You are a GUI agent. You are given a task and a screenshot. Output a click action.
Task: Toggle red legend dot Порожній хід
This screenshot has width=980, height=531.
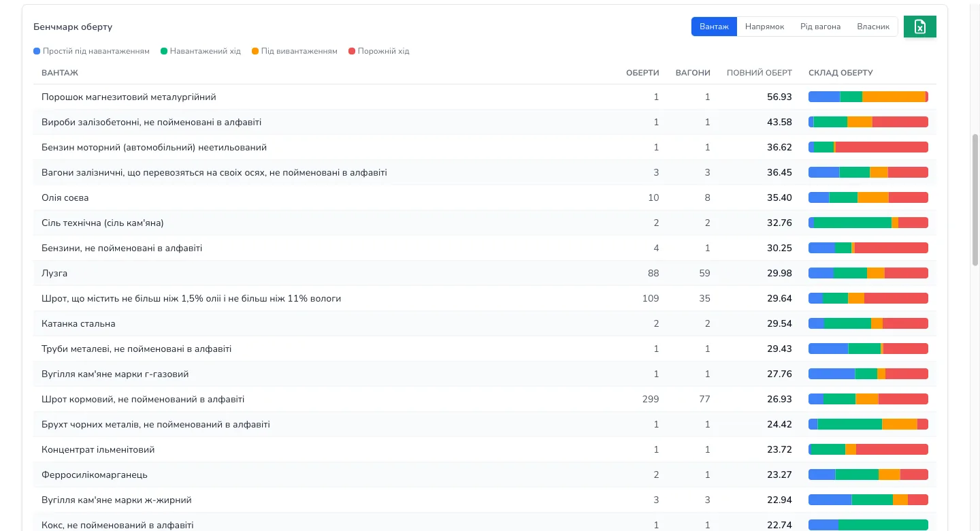352,51
